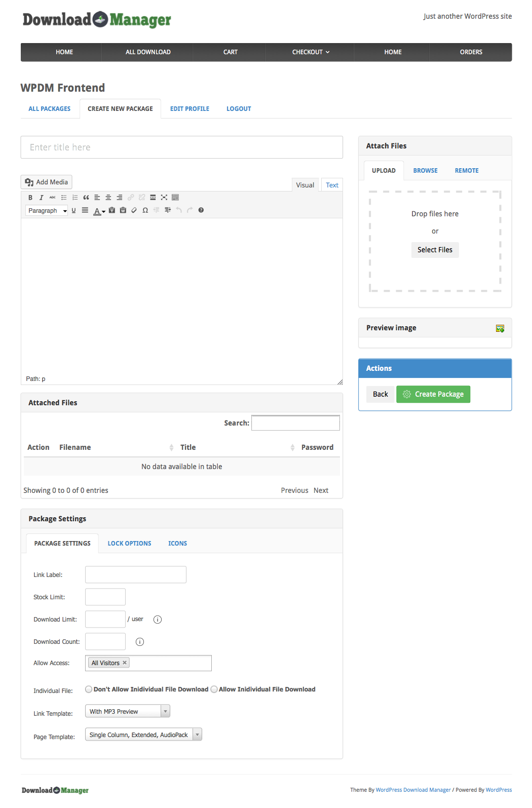
Task: Click the bulleted list icon
Action: (64, 198)
